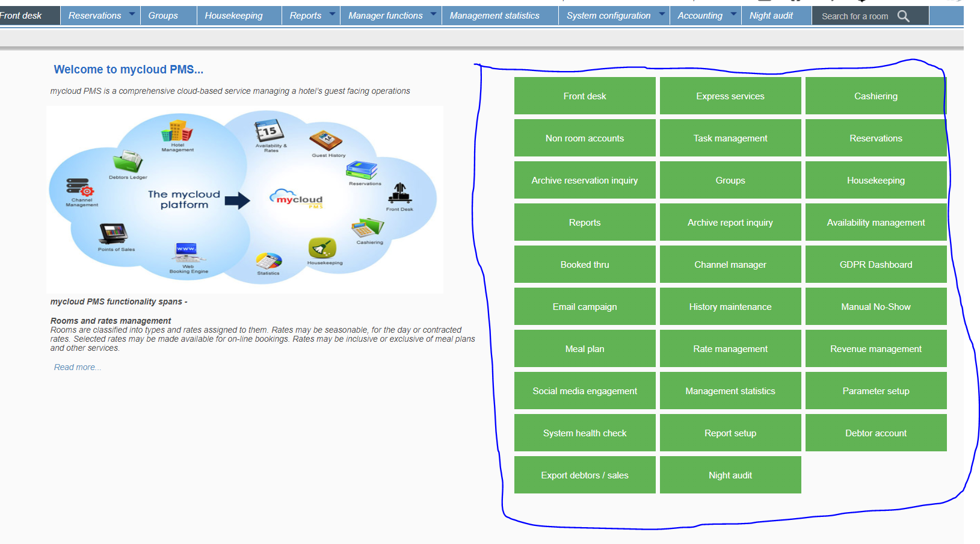Open the green Reservations tile
Viewport: 980px width, 544px height.
[x=876, y=138]
